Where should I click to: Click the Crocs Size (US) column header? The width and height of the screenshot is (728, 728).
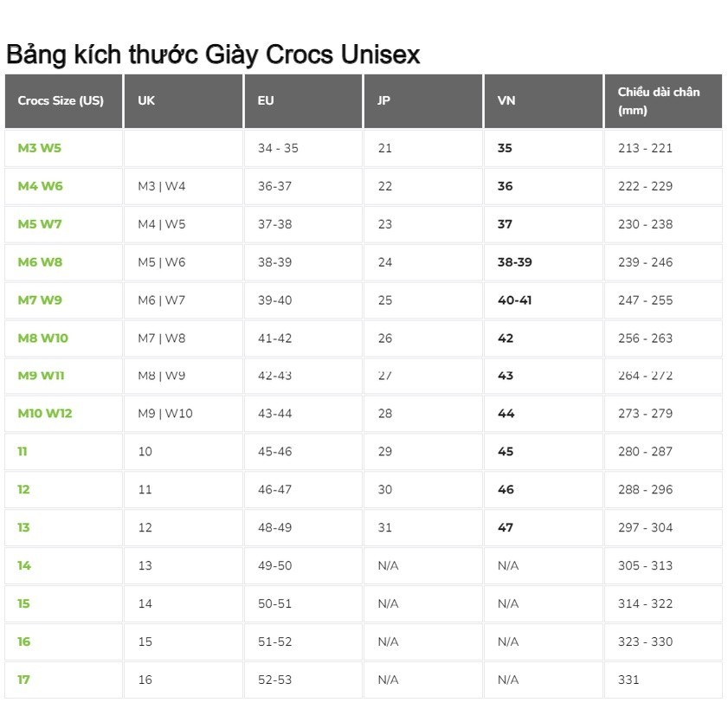point(61,100)
